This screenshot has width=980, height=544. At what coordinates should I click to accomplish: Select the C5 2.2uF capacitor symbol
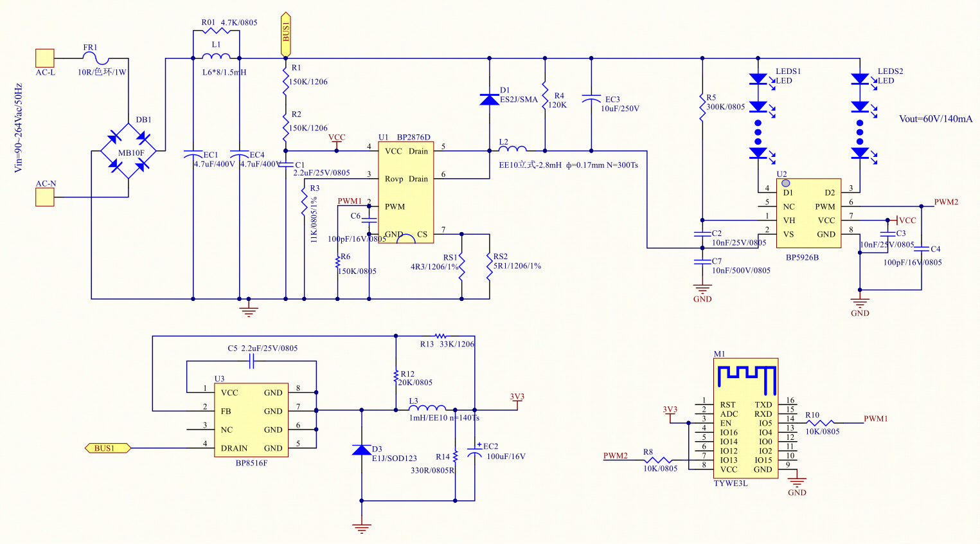pos(252,361)
